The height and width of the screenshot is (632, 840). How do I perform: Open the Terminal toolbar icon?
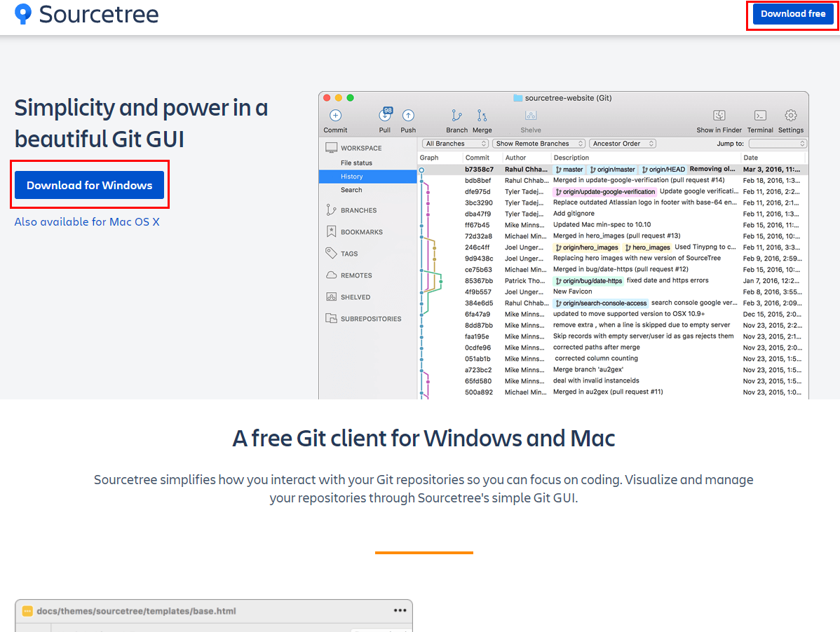pos(760,115)
